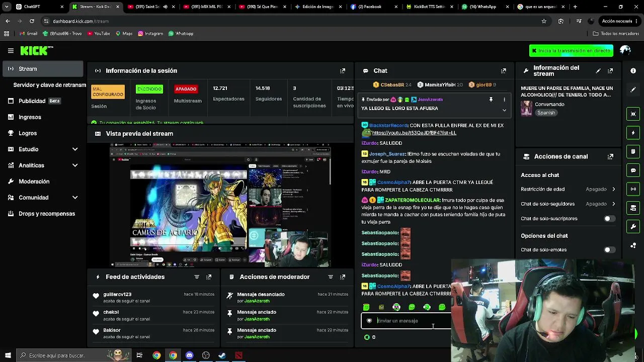Pop out the Información del stream panel
Viewport: 644px width, 362px height.
610,71
